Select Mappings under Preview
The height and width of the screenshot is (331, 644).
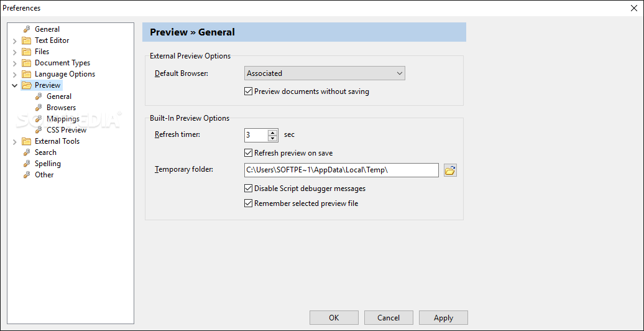(63, 119)
